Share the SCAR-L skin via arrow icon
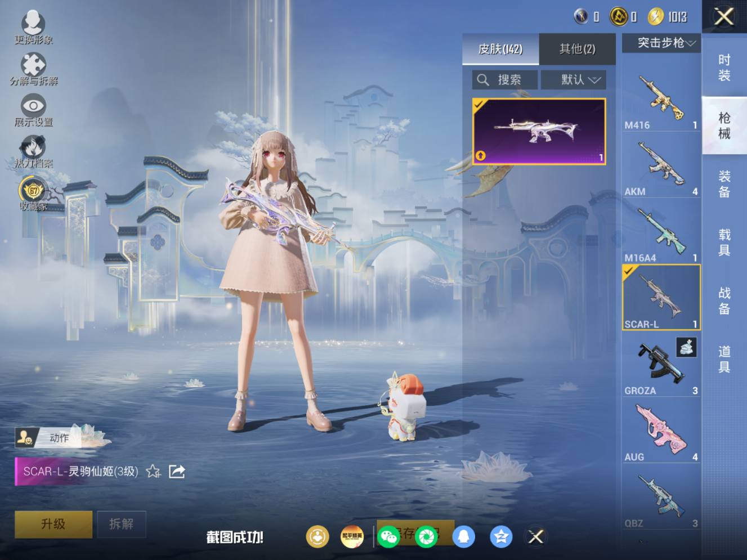Viewport: 747px width, 560px height. tap(177, 471)
